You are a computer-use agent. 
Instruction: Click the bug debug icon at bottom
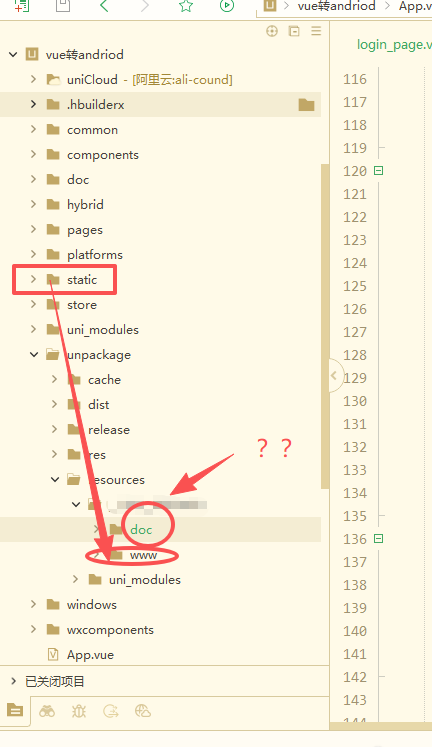[79, 712]
